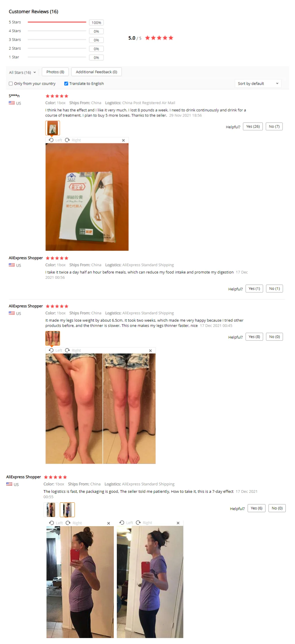Image resolution: width=295 pixels, height=644 pixels.
Task: Rotate the product box photo right
Action: tap(73, 140)
